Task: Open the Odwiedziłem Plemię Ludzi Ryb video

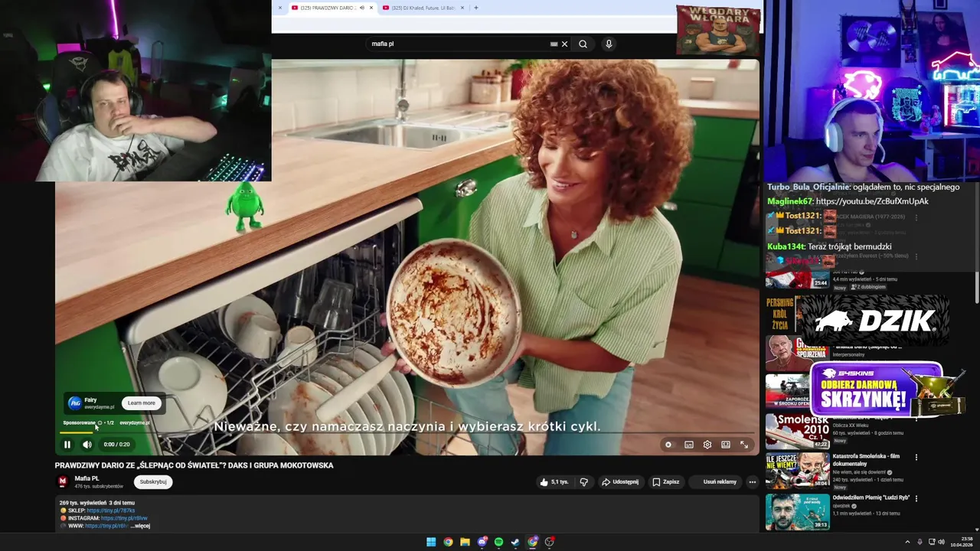Action: 871,497
